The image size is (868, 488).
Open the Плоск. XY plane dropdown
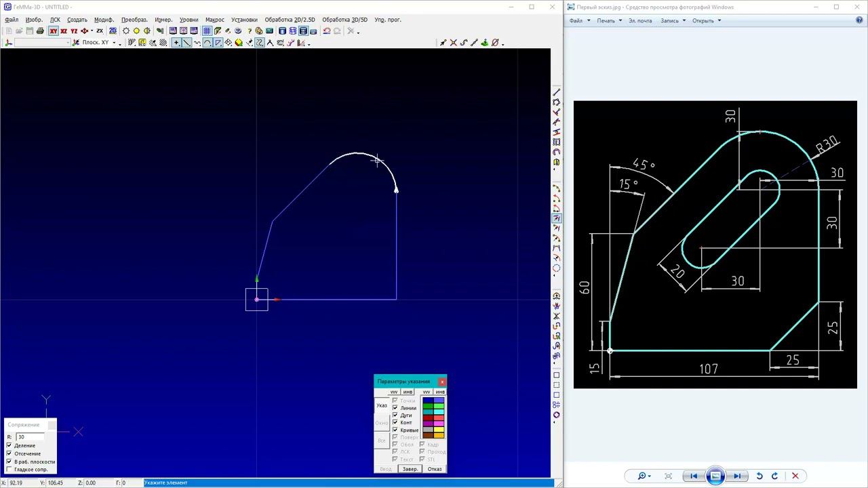(x=114, y=43)
